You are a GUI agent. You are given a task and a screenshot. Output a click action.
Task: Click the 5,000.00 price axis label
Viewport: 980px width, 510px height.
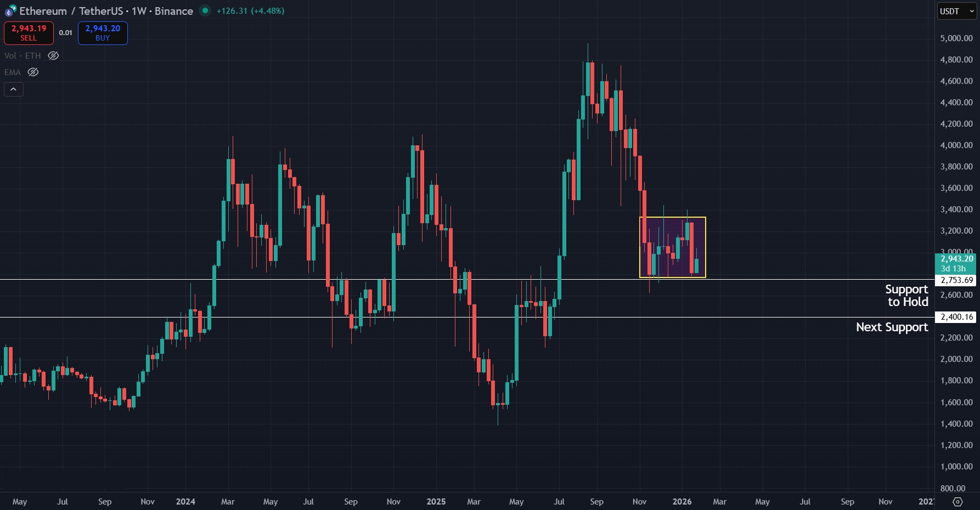[x=956, y=38]
